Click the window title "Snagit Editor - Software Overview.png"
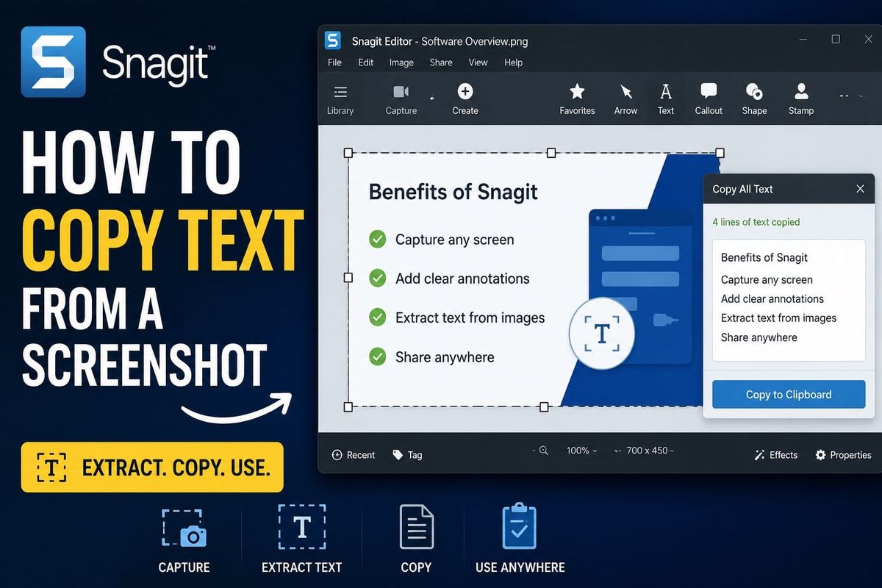The image size is (882, 588). pyautogui.click(x=440, y=41)
